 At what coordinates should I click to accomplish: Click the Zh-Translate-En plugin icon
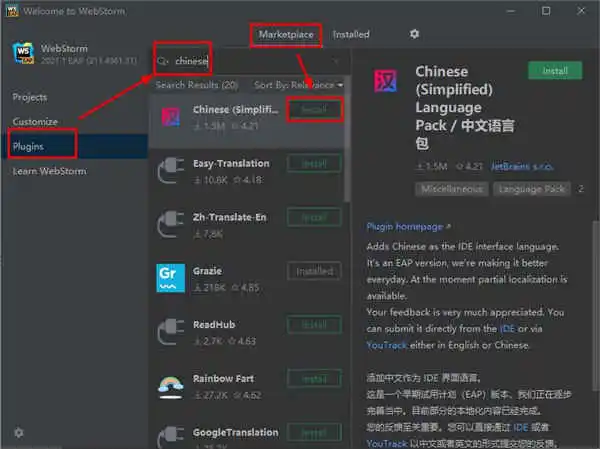pyautogui.click(x=171, y=224)
